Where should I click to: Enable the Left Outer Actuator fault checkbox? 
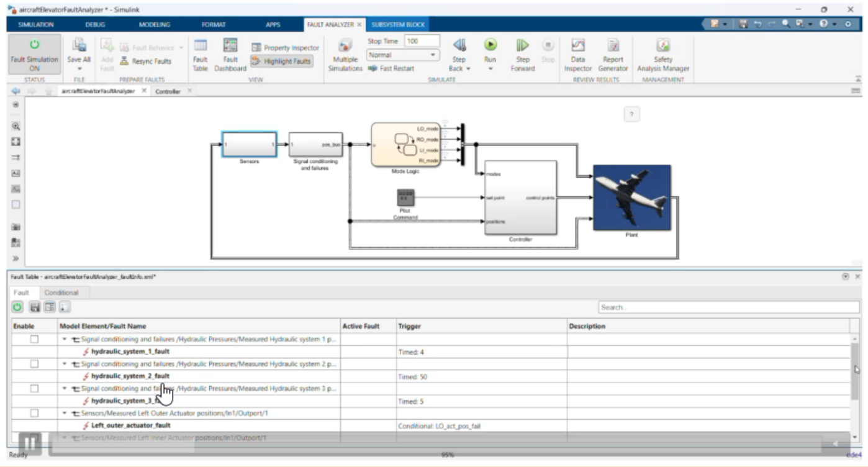[35, 413]
